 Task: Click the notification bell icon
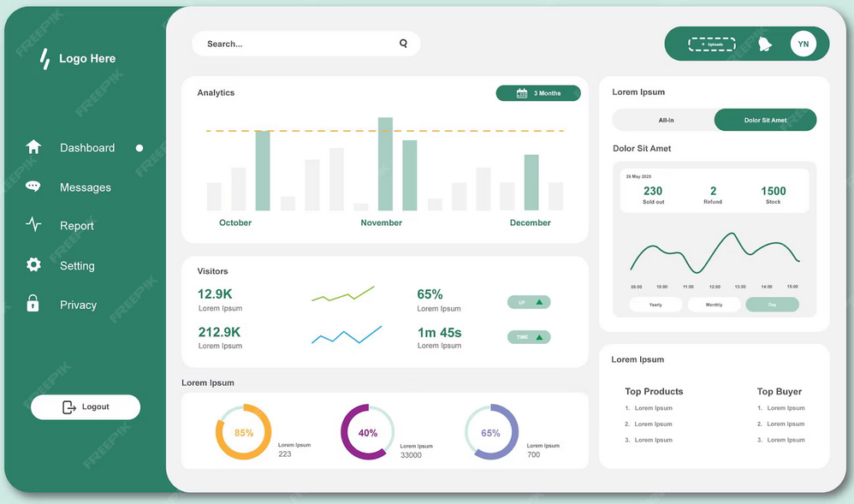(x=764, y=44)
